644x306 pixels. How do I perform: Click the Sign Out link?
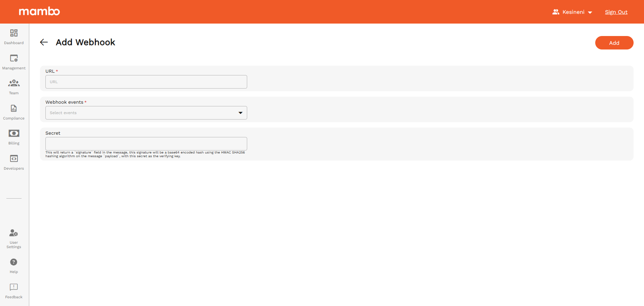click(x=616, y=12)
